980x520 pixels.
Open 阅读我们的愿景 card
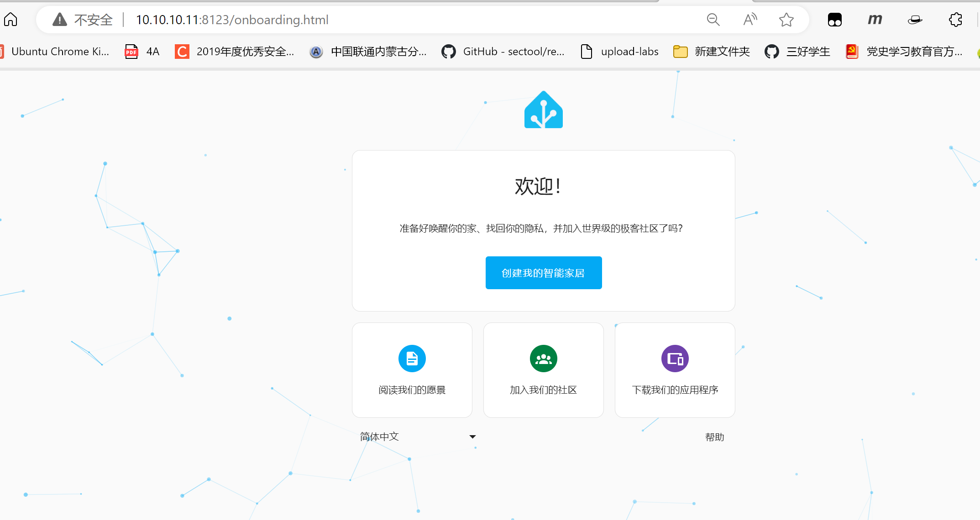pos(412,370)
